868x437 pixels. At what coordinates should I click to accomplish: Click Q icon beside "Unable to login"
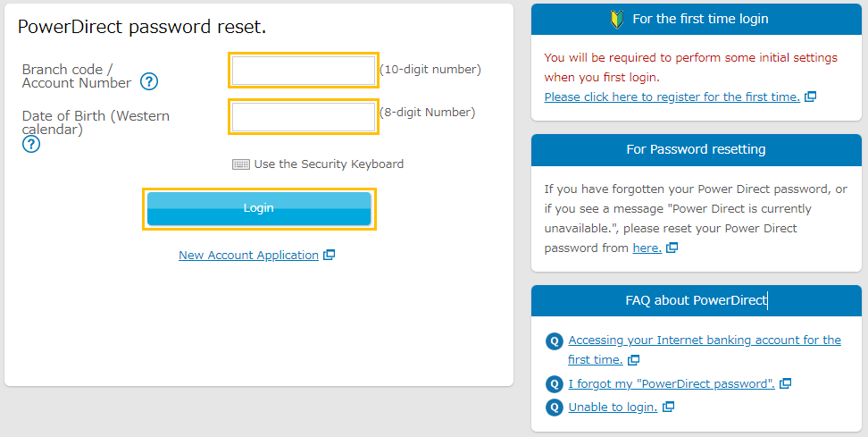point(555,408)
